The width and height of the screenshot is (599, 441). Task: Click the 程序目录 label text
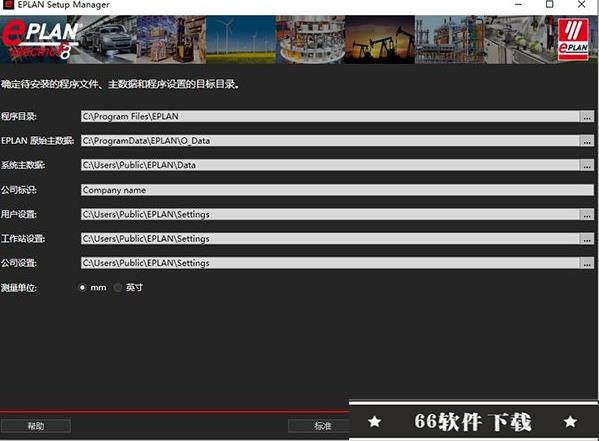(19, 117)
